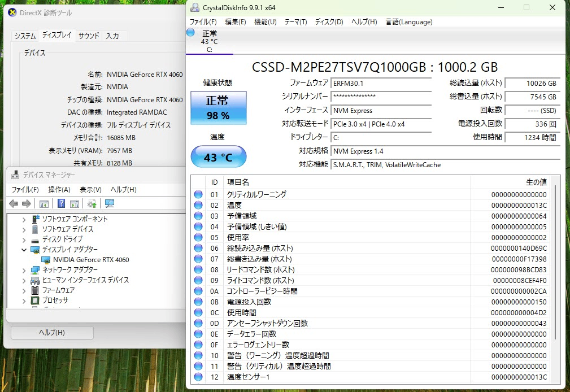Click the scan hardware monitor icon in Device Manager
570x392 pixels.
110,204
